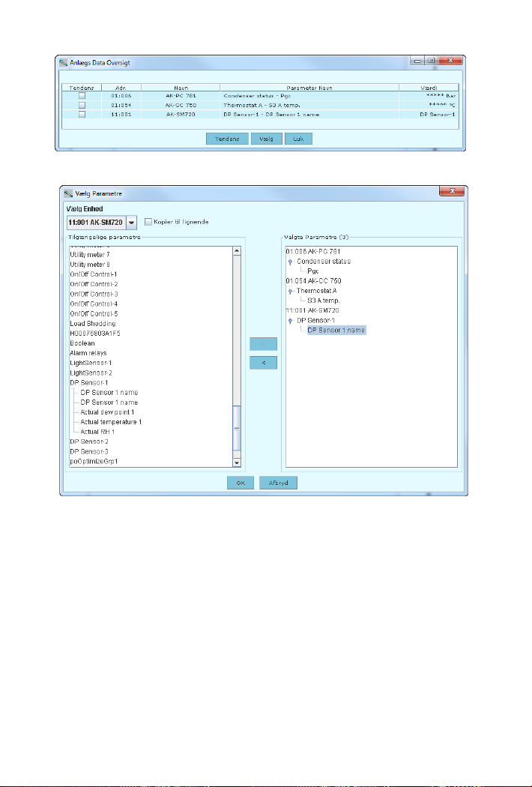Select Utility meter 7 in available parameters
The width and height of the screenshot is (532, 787).
(x=90, y=255)
